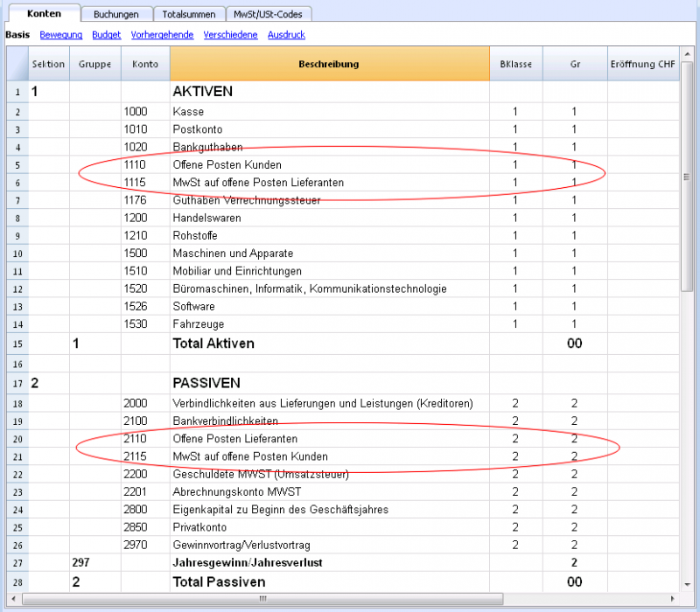Select the 'Bankguthaben' description cell
This screenshot has width=700, height=612.
330,147
